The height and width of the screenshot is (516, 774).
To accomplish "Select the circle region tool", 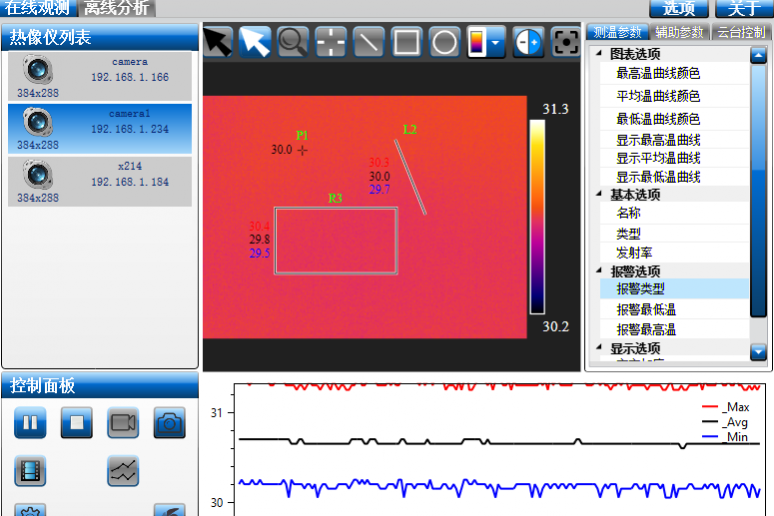I will point(444,42).
